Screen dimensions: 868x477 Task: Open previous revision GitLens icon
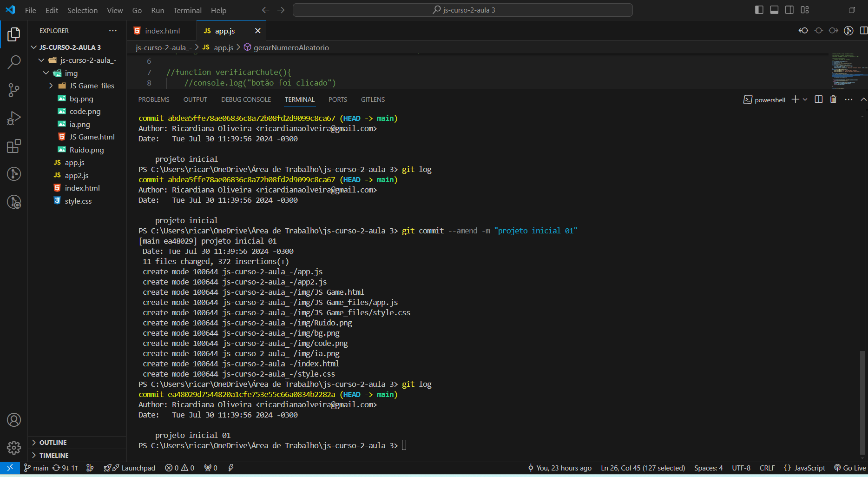(x=803, y=31)
